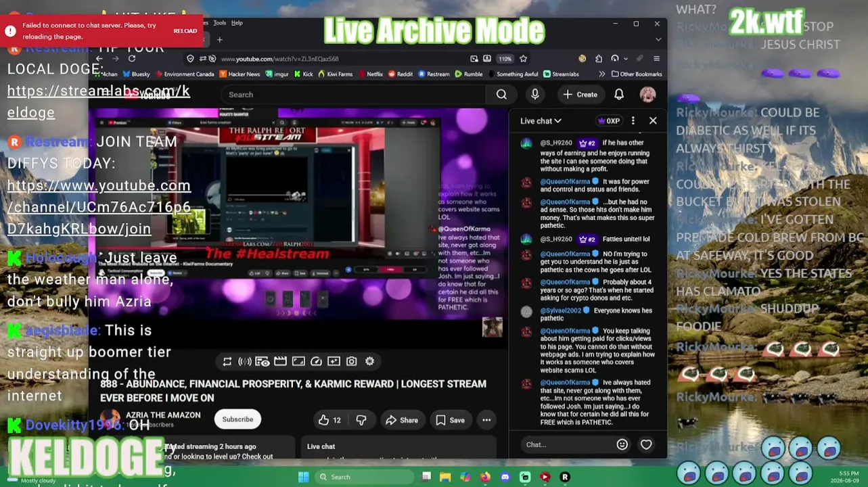Screen dimensions: 868x487
Task: Click the clapperboard icon in video toolbar
Action: pyautogui.click(x=280, y=361)
